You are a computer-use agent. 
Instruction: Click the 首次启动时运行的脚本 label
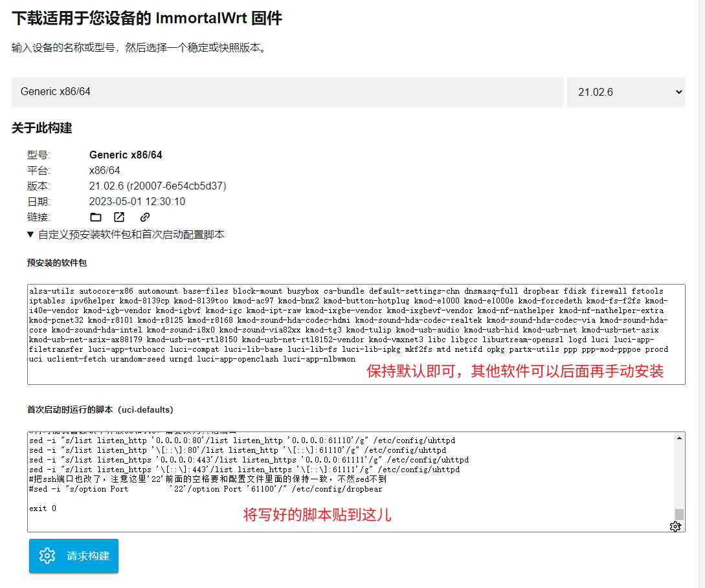pyautogui.click(x=100, y=409)
